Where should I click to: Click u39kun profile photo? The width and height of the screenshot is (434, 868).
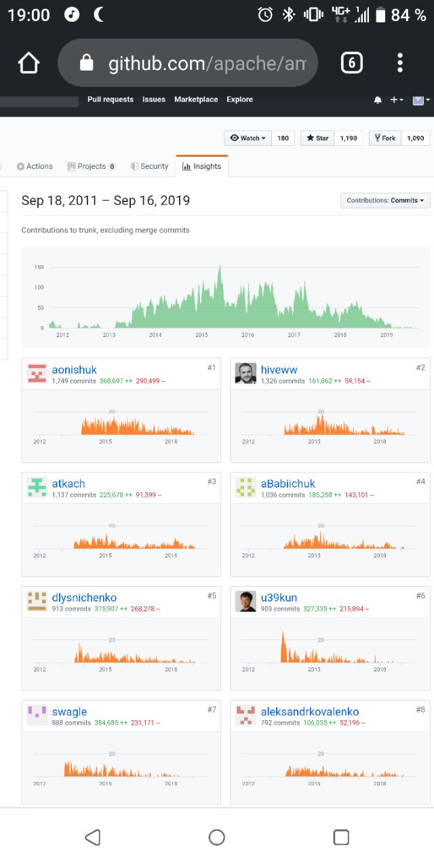pos(245,601)
